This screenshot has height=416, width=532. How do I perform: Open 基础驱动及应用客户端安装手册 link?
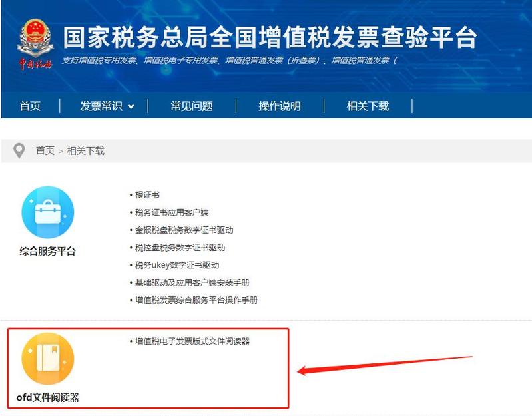[x=192, y=282]
